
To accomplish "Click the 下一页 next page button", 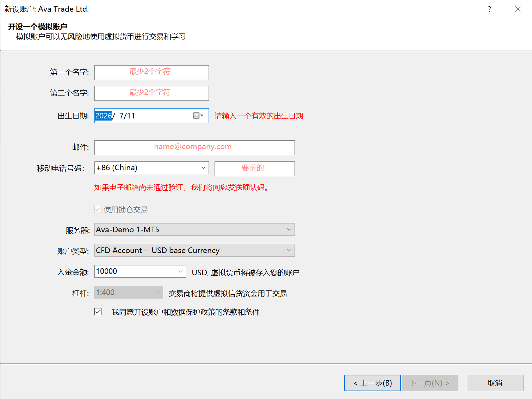I will coord(430,383).
